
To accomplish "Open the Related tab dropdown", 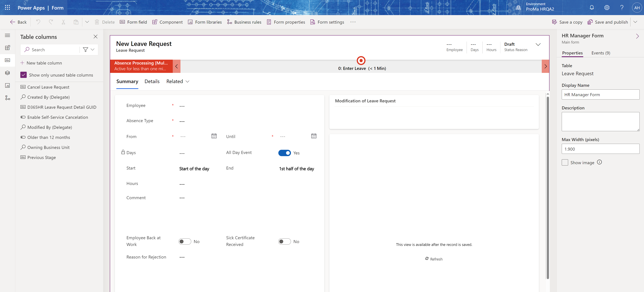I will tap(178, 81).
